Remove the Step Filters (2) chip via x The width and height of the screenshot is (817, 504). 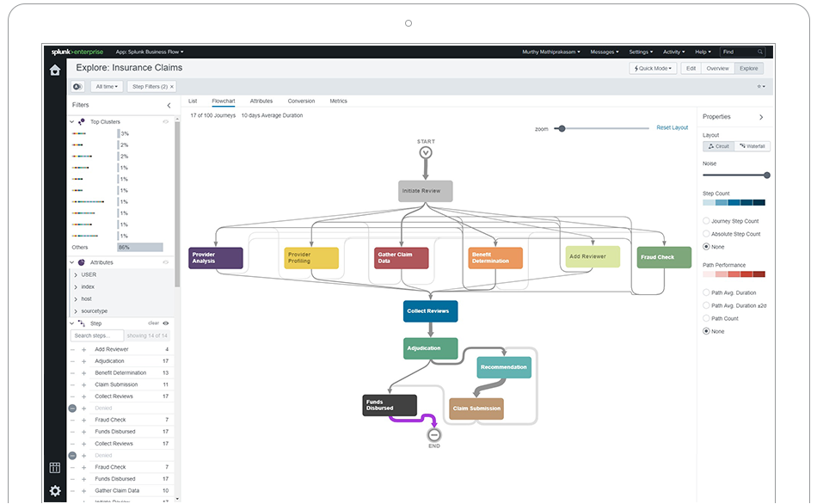[x=172, y=87]
